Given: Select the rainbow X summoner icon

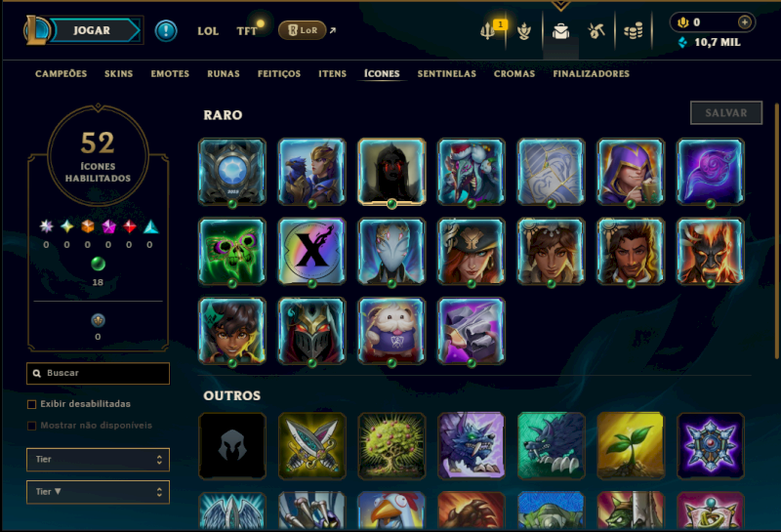Looking at the screenshot, I should [311, 252].
